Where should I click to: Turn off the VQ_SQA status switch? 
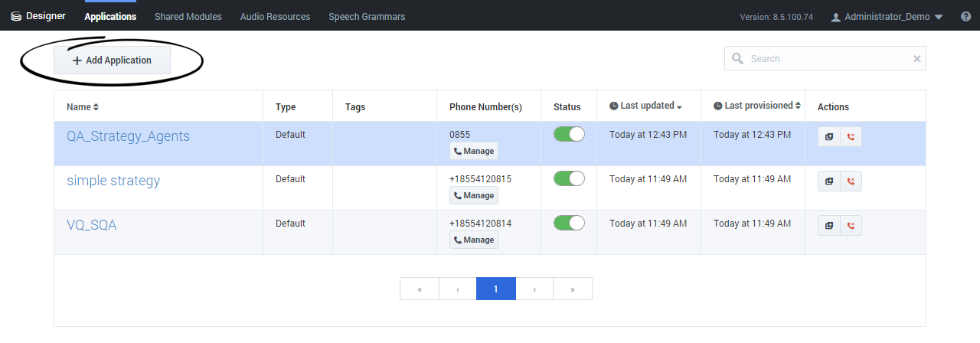pyautogui.click(x=569, y=223)
